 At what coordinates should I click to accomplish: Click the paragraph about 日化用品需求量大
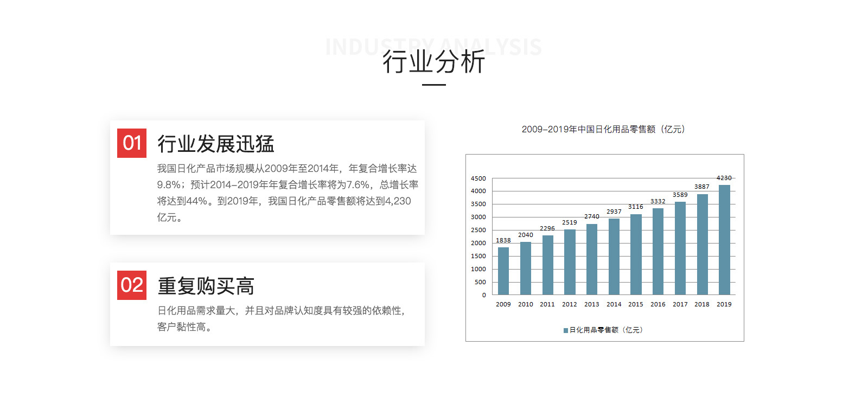point(281,318)
